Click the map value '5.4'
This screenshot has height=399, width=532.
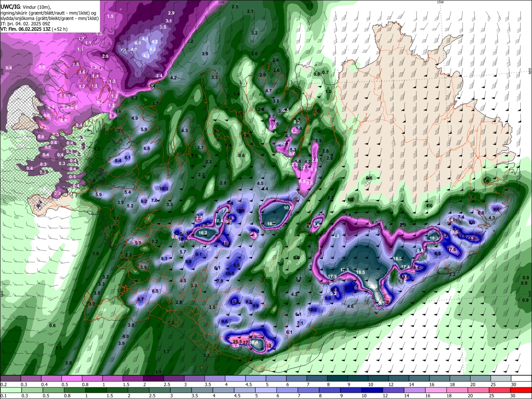[x=128, y=192]
